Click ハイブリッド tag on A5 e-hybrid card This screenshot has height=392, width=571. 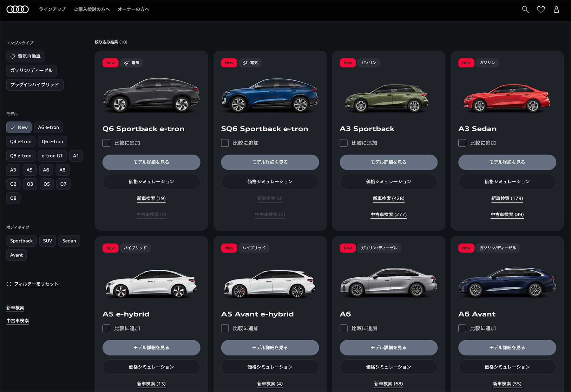pyautogui.click(x=135, y=248)
